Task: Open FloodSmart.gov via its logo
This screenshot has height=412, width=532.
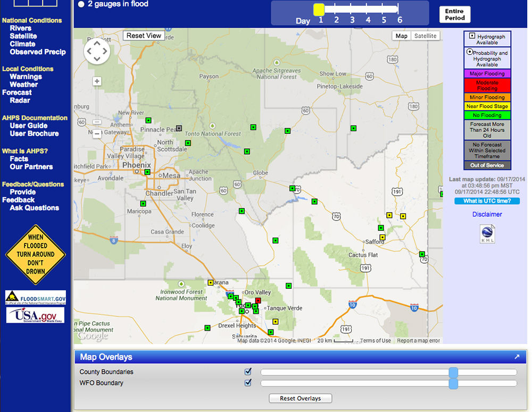Action: click(x=35, y=297)
